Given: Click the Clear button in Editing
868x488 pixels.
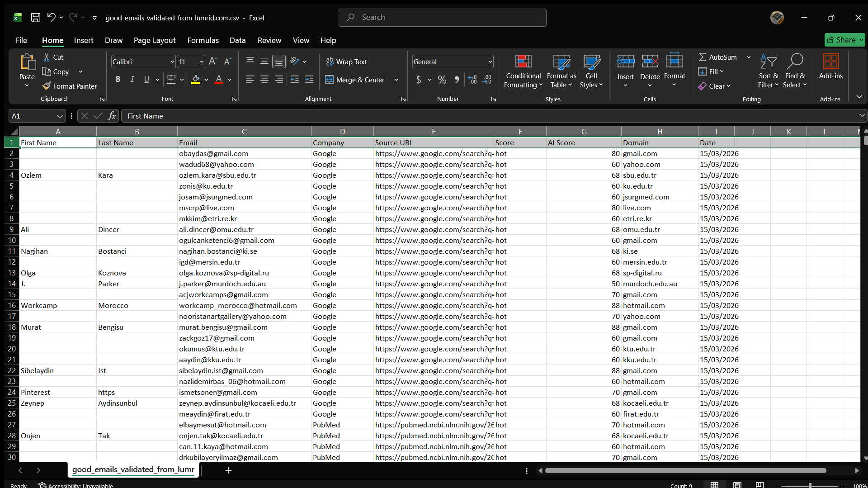Looking at the screenshot, I should 714,86.
